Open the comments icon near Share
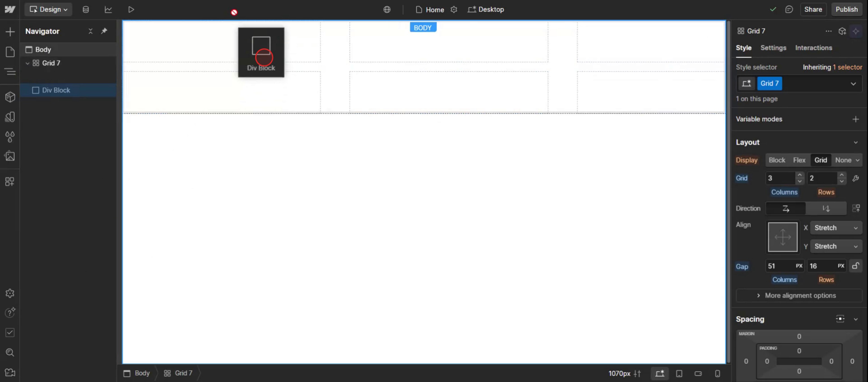Screen dimensions: 868x382 pos(789,9)
